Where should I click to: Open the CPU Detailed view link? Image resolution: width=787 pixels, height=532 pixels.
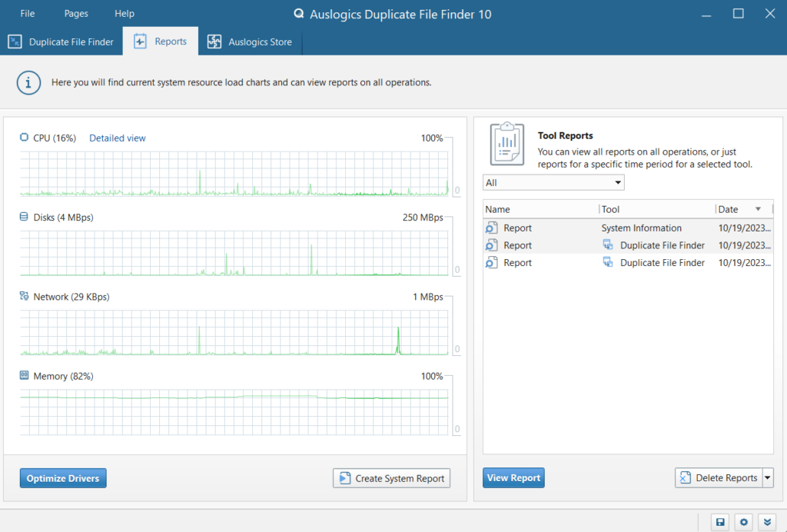tap(118, 138)
